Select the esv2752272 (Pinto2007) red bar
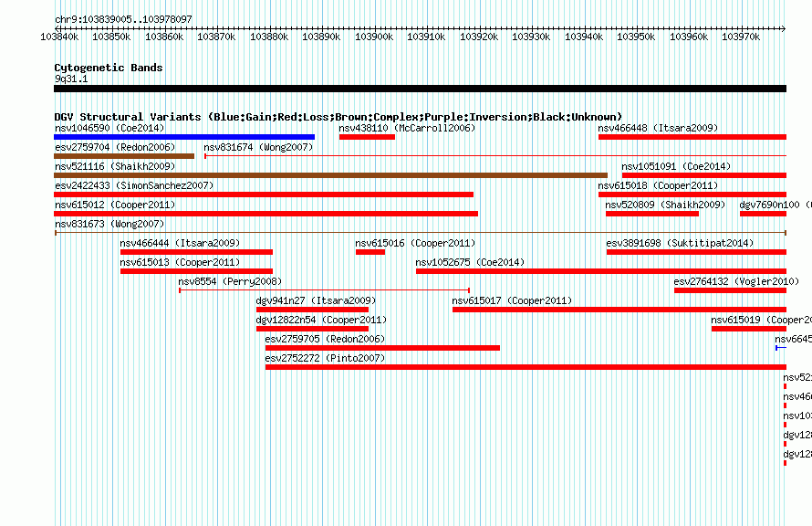812x526 pixels. click(526, 367)
